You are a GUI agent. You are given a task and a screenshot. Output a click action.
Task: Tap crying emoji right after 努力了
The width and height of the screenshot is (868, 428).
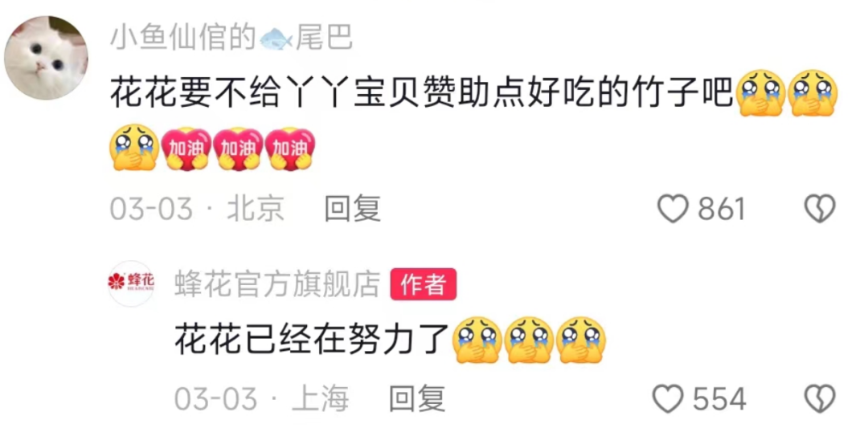tap(477, 339)
